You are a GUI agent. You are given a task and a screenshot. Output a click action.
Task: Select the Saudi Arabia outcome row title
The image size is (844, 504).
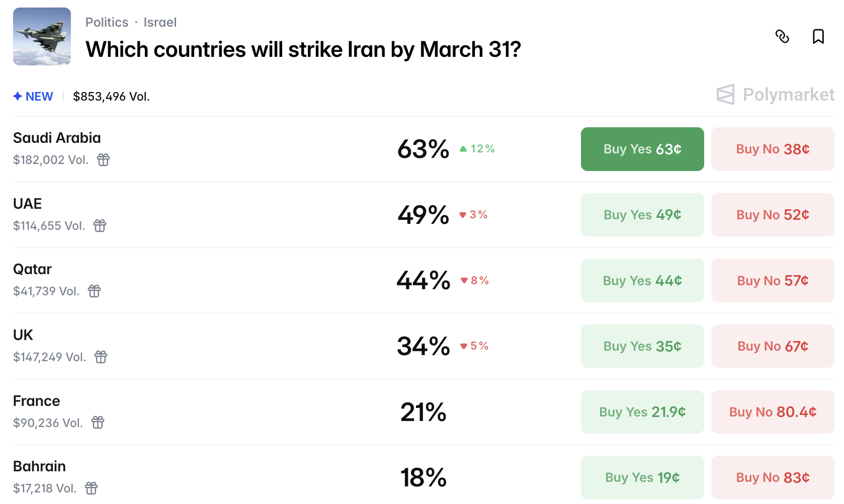pos(57,138)
